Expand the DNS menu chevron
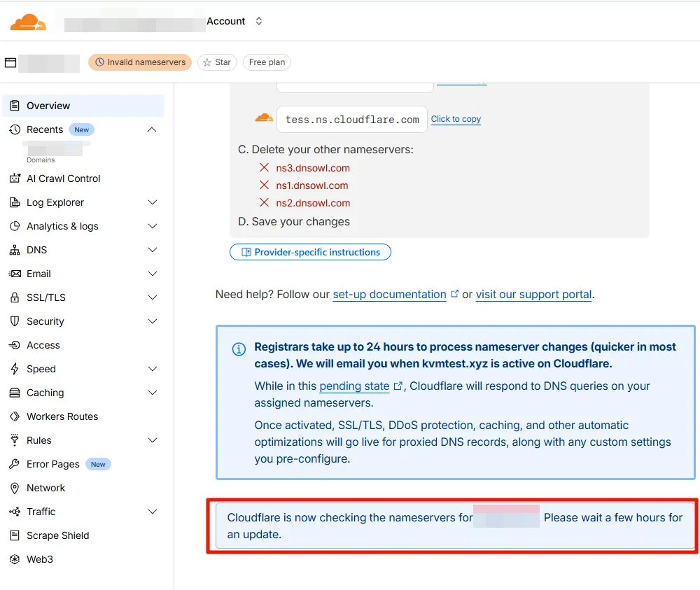Screen dimensions: 700x590 pyautogui.click(x=152, y=250)
